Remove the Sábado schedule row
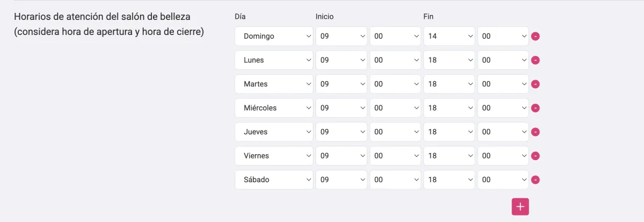This screenshot has height=222, width=644. pos(535,180)
